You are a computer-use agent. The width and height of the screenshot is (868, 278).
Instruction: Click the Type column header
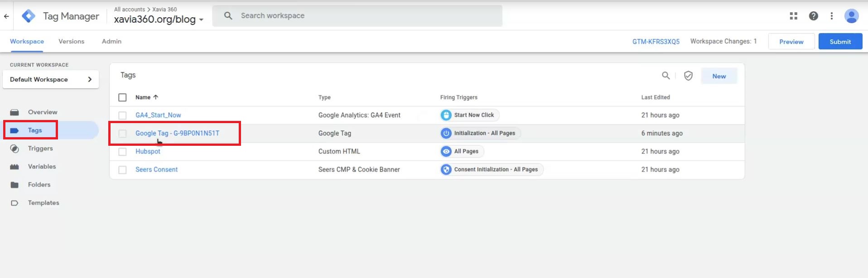324,97
